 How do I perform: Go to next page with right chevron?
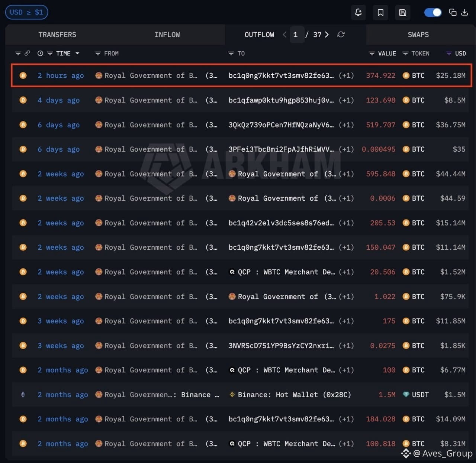[327, 35]
